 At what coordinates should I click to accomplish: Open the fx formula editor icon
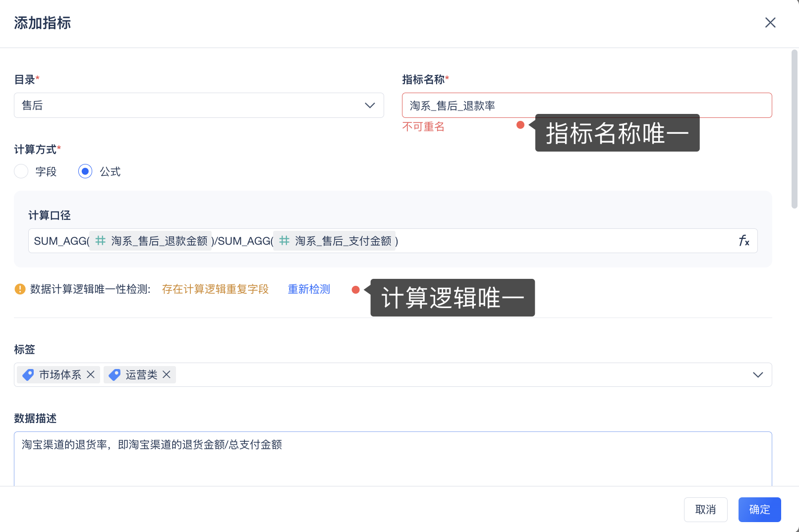744,241
